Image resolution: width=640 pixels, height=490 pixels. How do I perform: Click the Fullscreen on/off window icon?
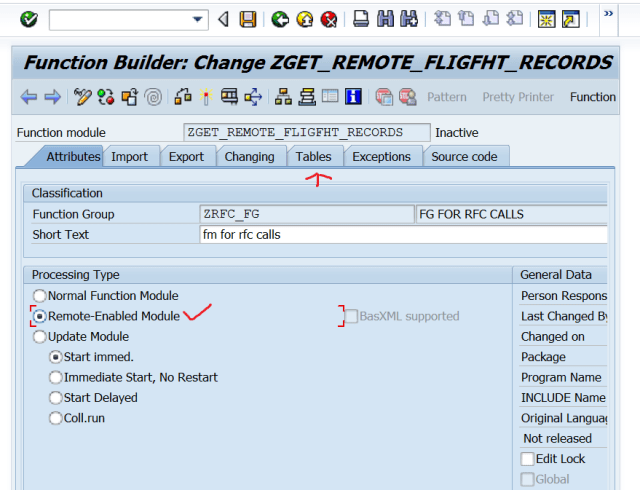point(330,96)
